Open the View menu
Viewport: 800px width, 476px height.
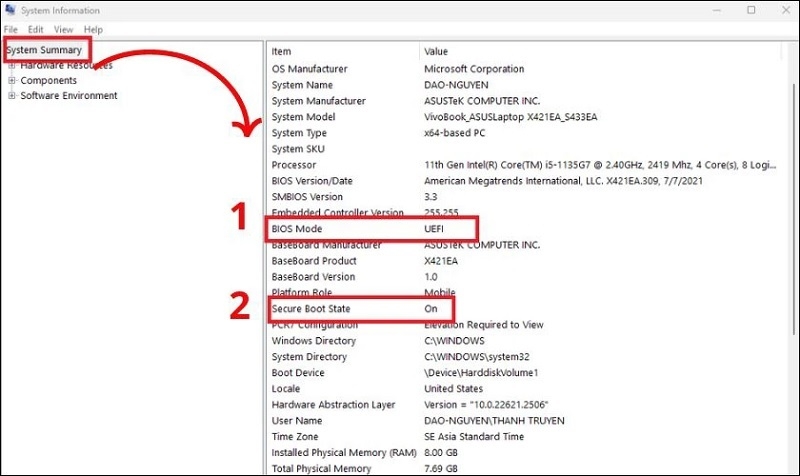click(63, 30)
